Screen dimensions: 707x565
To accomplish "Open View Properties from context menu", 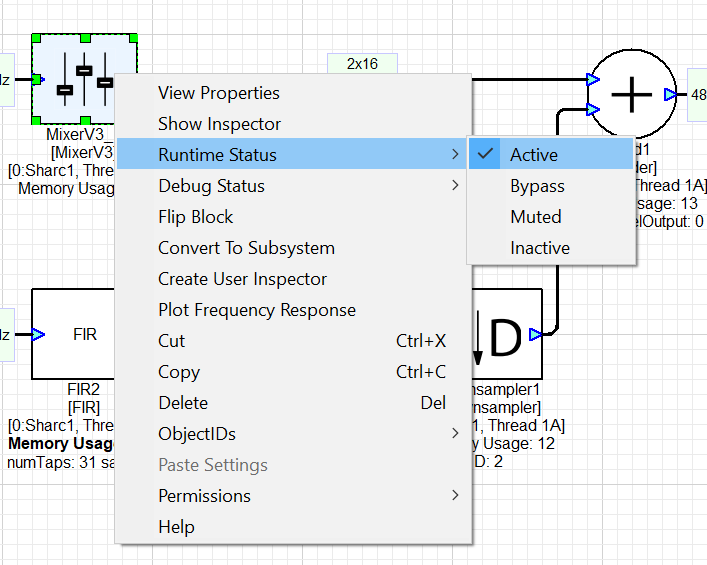I will pos(293,93).
